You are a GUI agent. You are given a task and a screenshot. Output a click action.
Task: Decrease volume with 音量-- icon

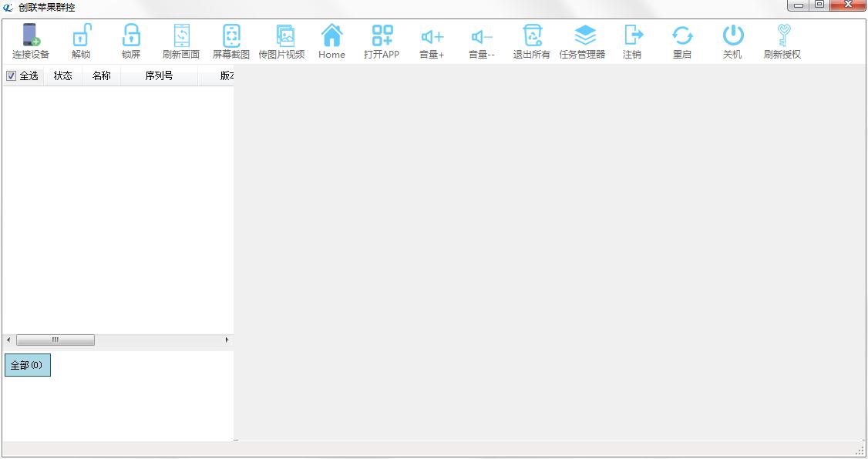(482, 42)
